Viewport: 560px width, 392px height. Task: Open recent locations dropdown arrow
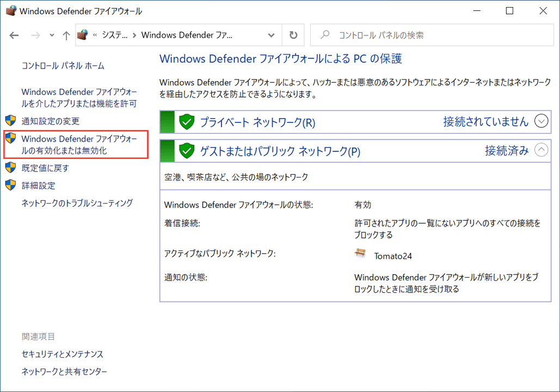(52, 35)
